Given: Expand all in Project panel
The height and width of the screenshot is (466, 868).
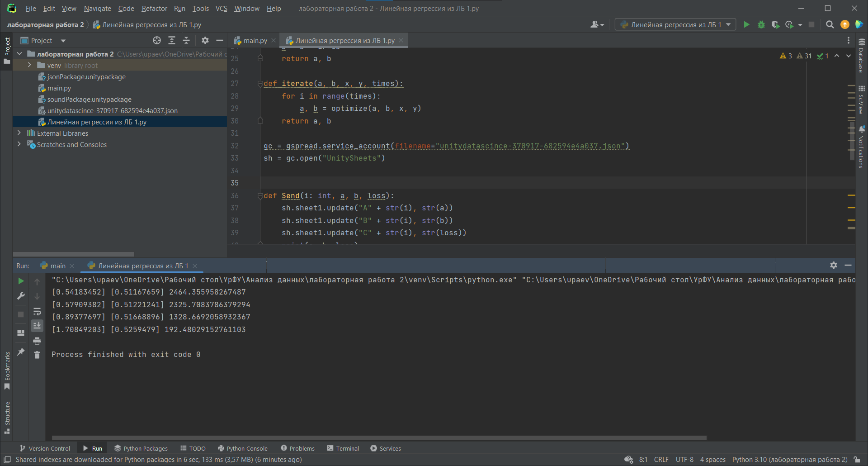Looking at the screenshot, I should point(172,40).
